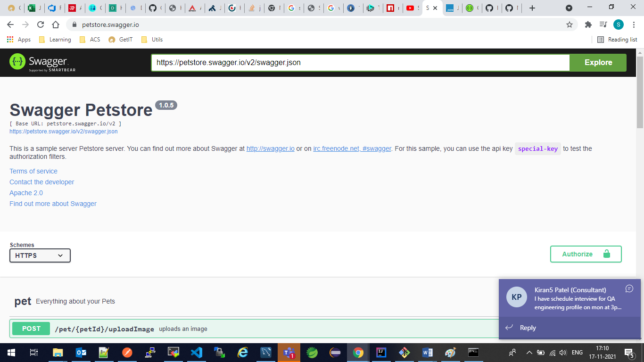Click the green Explore button
The image size is (644, 362).
[x=598, y=62]
